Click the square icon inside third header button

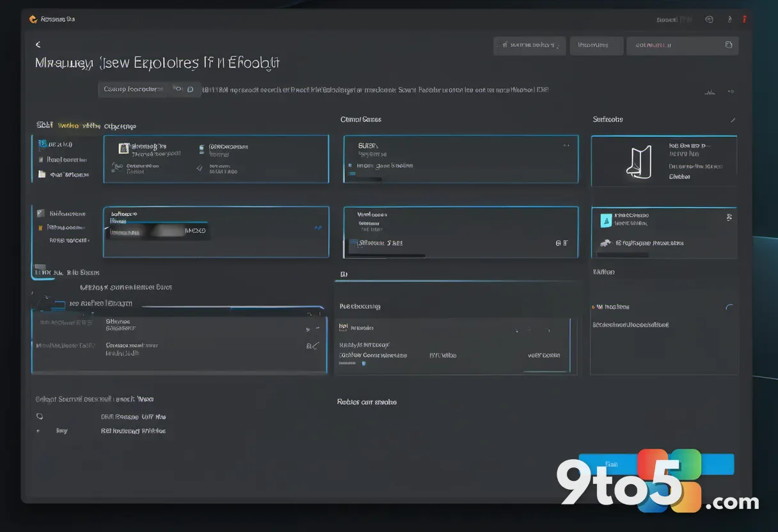click(728, 45)
